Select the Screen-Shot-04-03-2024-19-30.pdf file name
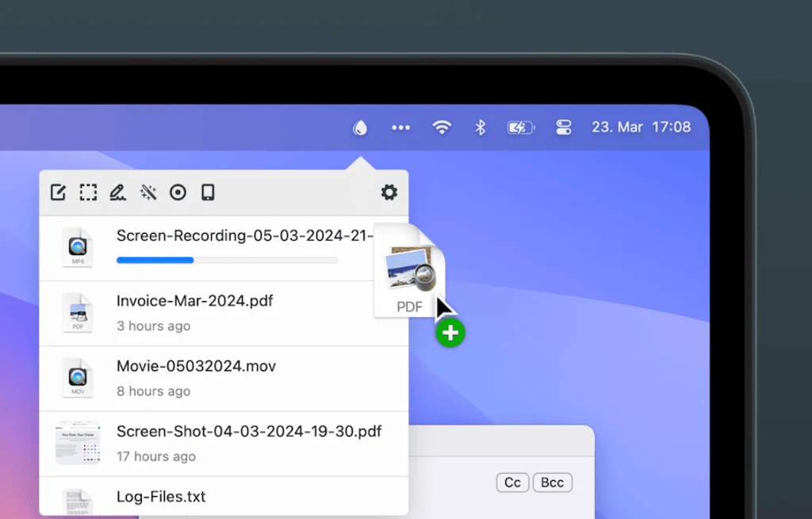The image size is (812, 519). (x=249, y=432)
